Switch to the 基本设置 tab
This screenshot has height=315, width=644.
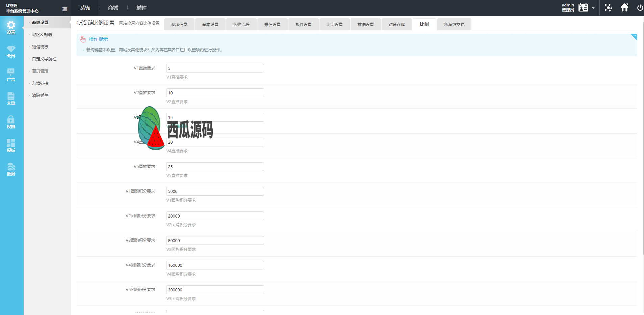(210, 24)
